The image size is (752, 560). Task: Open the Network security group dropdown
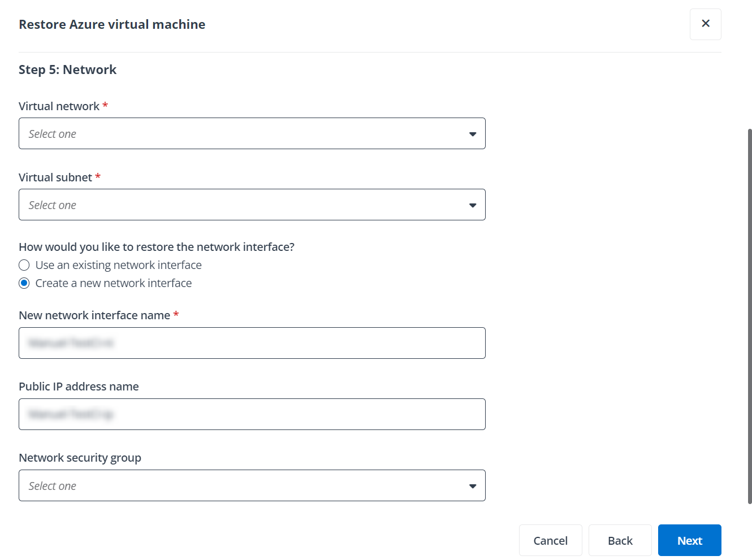tap(252, 485)
